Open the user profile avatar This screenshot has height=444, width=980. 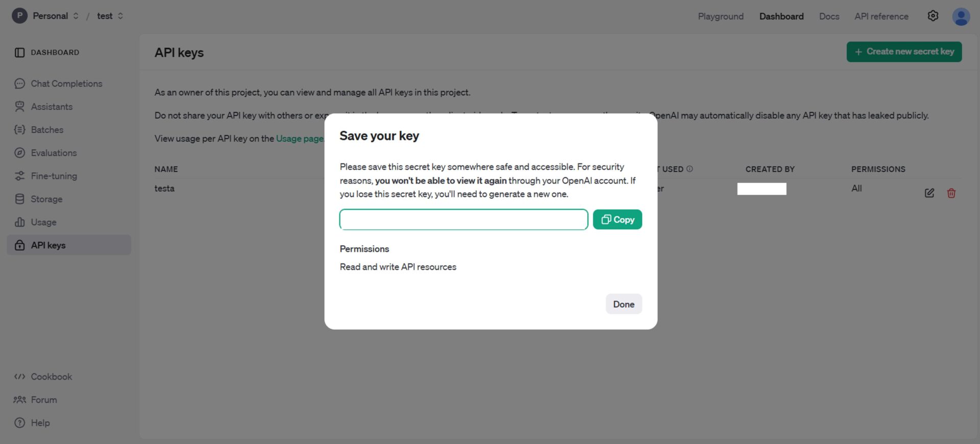tap(961, 16)
